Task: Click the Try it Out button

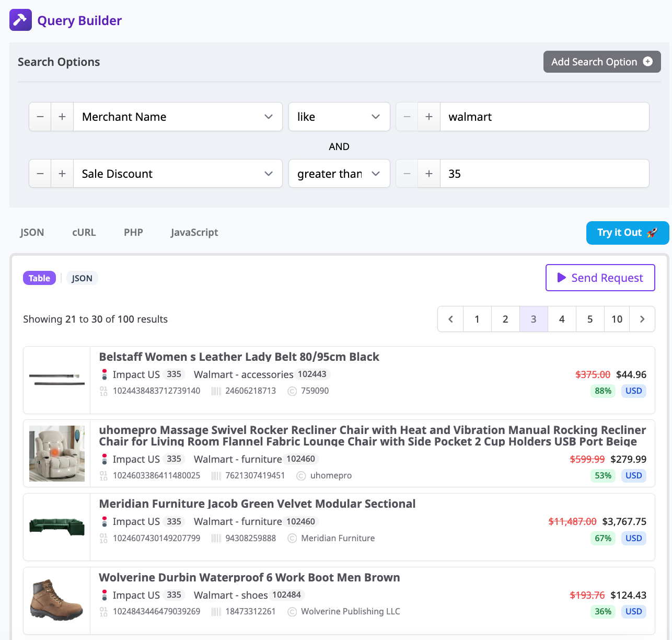Action: (x=628, y=233)
